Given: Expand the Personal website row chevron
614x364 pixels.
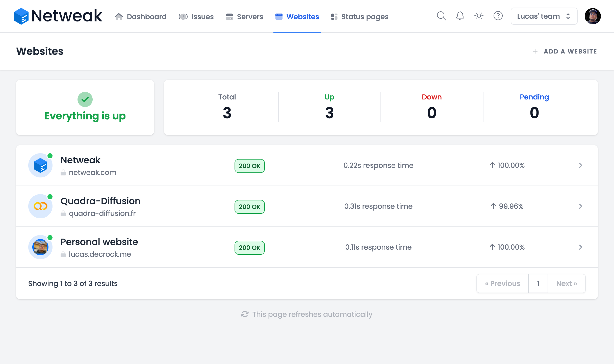Looking at the screenshot, I should pyautogui.click(x=581, y=247).
